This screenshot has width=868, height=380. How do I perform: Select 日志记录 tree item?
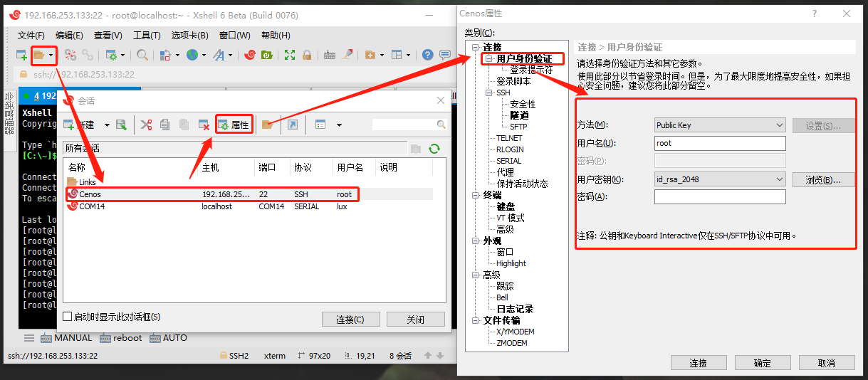[515, 309]
